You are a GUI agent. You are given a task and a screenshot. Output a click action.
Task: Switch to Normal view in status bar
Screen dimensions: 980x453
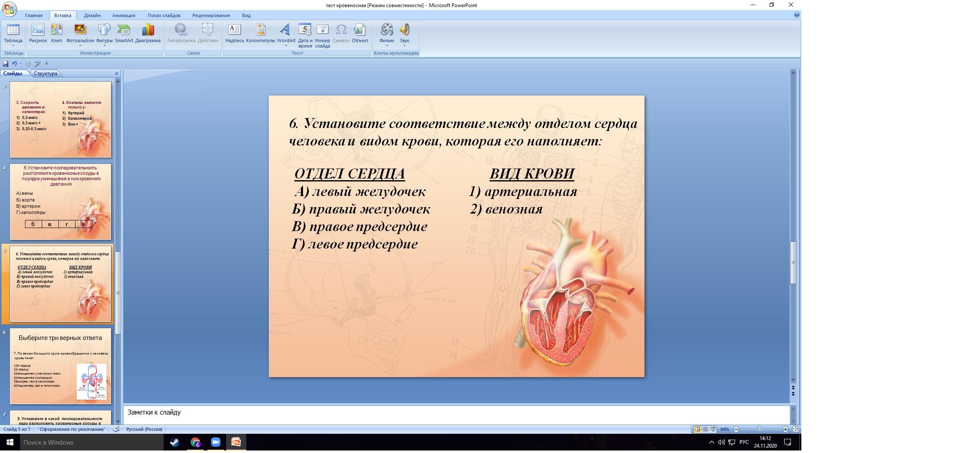tap(697, 429)
